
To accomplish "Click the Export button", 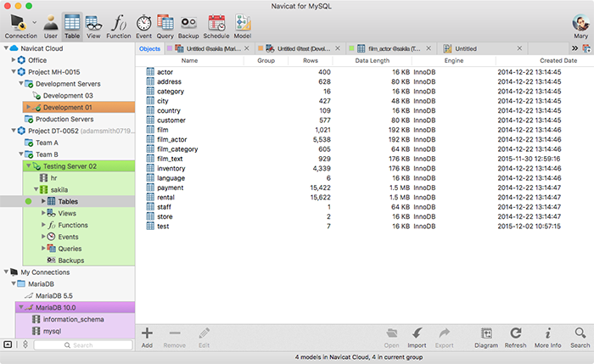I will click(444, 338).
